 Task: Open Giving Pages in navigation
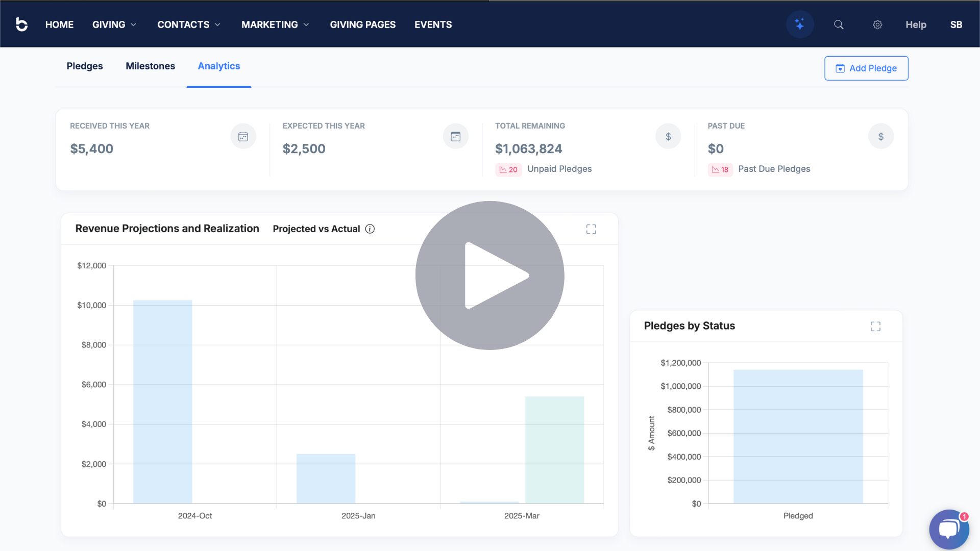tap(362, 24)
